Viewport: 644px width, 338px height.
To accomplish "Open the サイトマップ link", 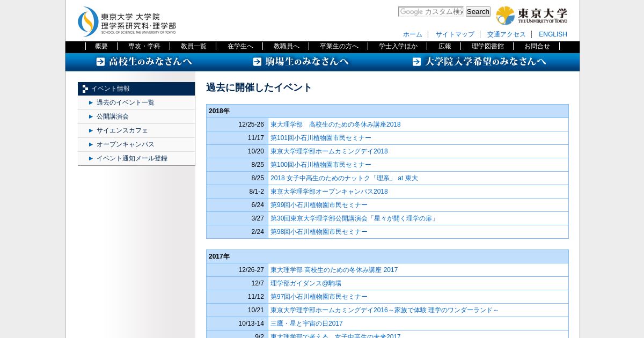I will [x=455, y=34].
